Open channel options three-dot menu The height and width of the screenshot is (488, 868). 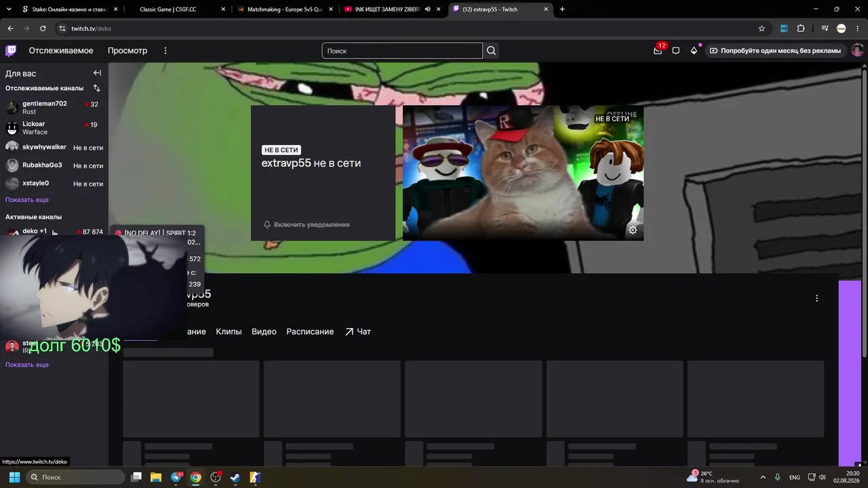pyautogui.click(x=816, y=298)
